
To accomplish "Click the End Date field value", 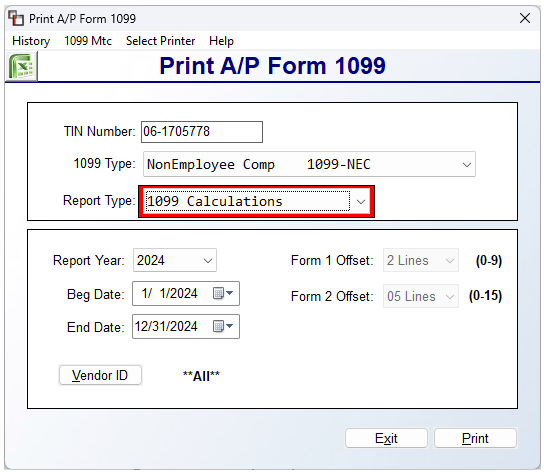I will point(166,327).
